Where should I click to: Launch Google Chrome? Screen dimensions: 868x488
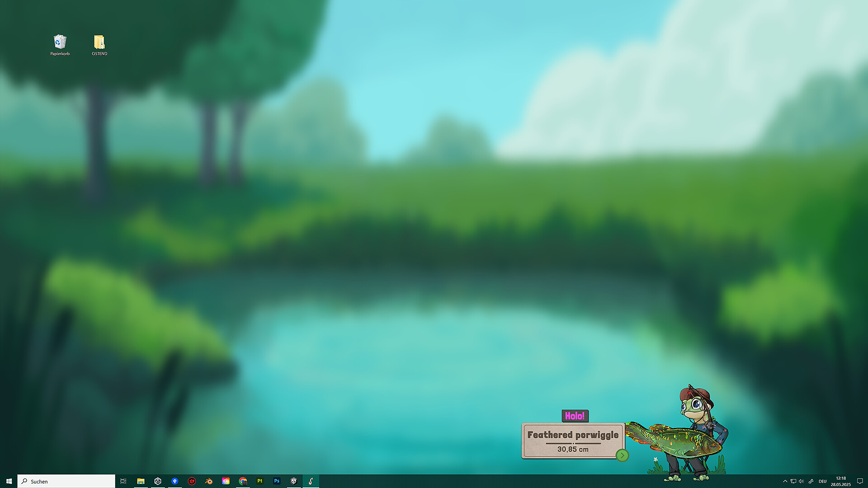pos(242,481)
